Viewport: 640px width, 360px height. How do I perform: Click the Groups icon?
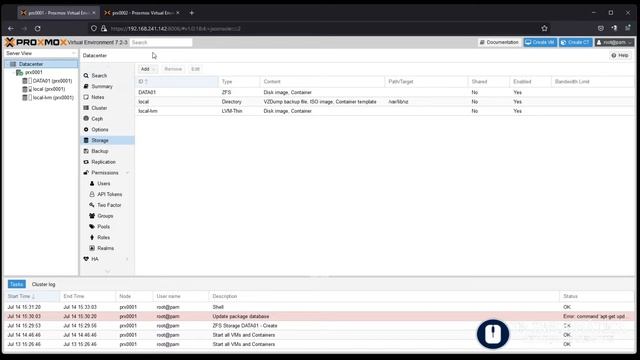coord(92,216)
